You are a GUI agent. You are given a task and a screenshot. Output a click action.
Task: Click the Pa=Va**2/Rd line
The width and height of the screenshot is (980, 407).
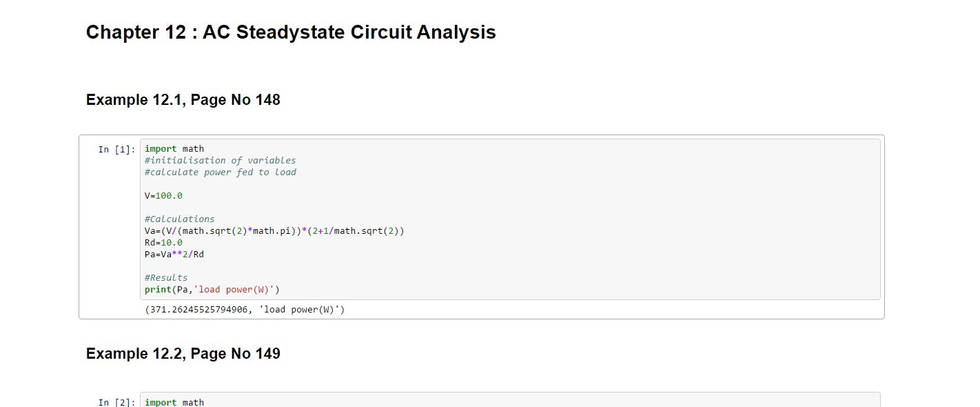(x=174, y=254)
